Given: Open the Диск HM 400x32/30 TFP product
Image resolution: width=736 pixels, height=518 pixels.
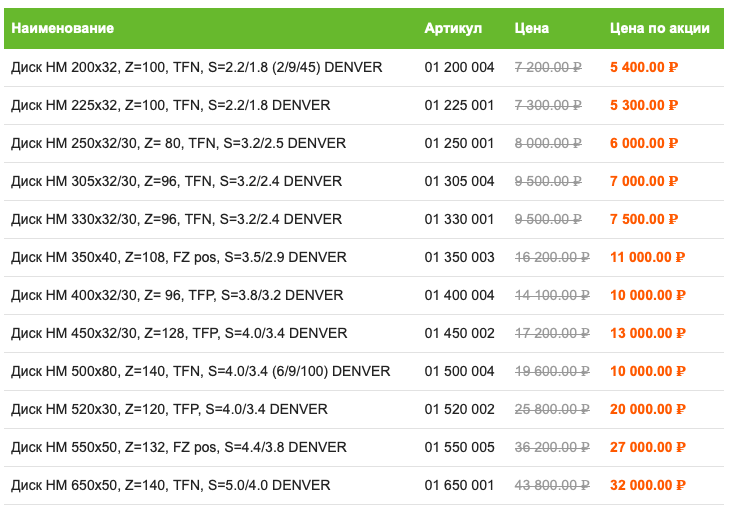Looking at the screenshot, I should [x=177, y=295].
